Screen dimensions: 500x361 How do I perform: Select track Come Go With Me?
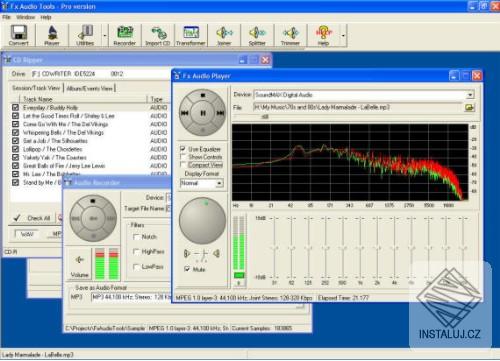(x=65, y=124)
